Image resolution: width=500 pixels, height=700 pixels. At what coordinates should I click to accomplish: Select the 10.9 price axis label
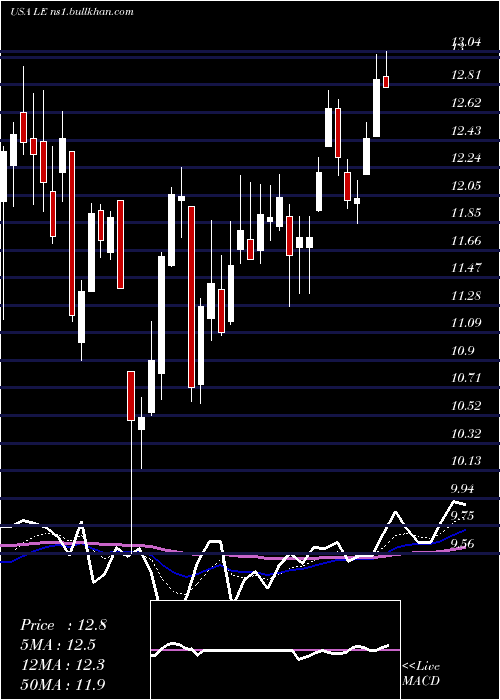point(463,351)
